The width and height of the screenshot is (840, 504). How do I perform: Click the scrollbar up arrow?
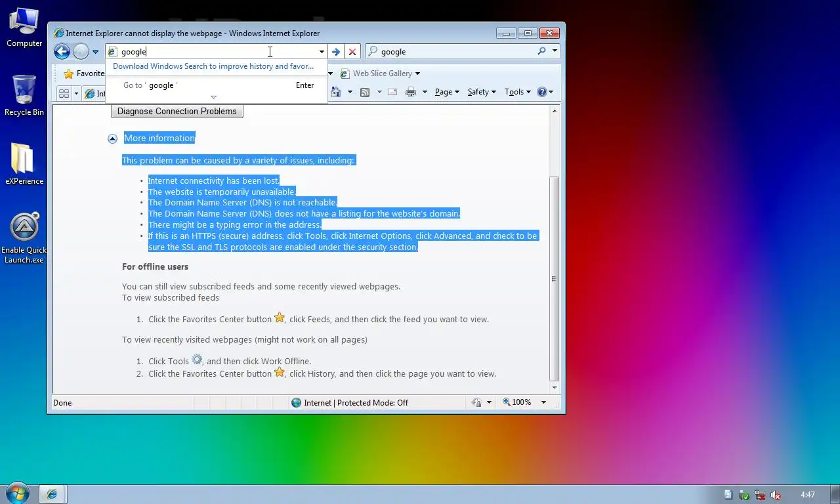point(555,111)
